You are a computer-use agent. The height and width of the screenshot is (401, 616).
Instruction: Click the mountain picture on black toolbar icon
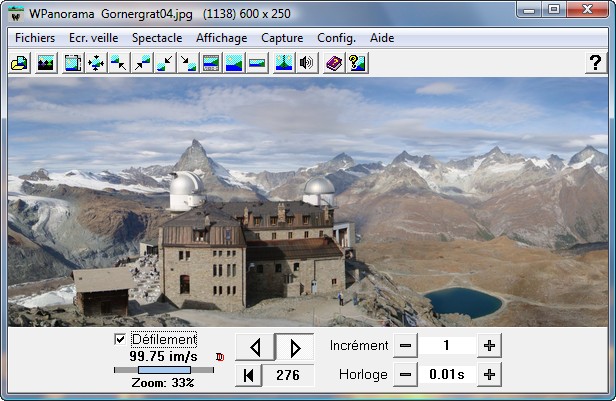pos(46,63)
